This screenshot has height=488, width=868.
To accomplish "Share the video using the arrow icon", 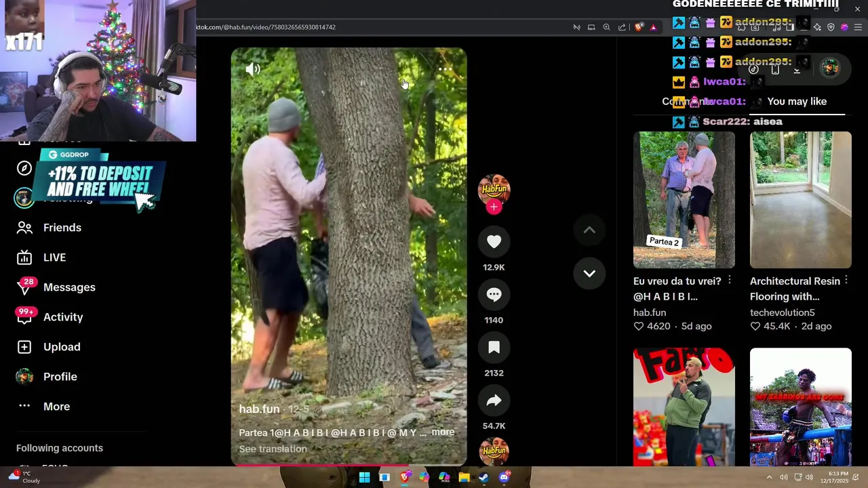I will tap(494, 401).
